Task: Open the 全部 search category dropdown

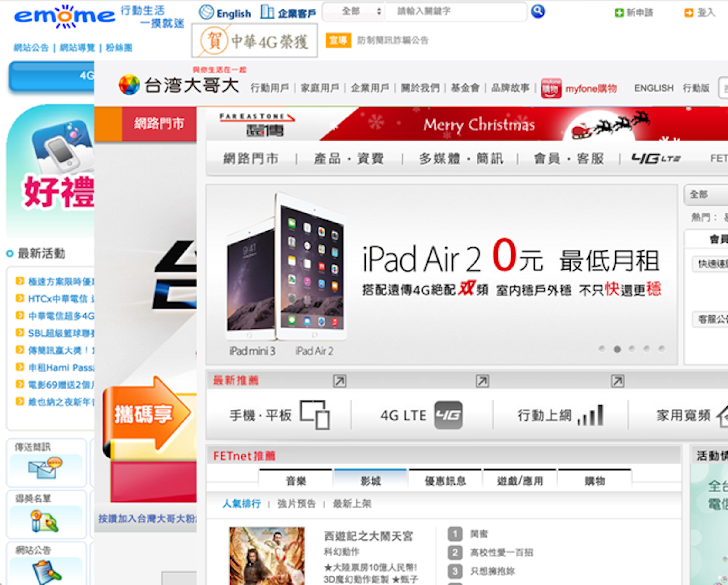Action: (x=353, y=12)
